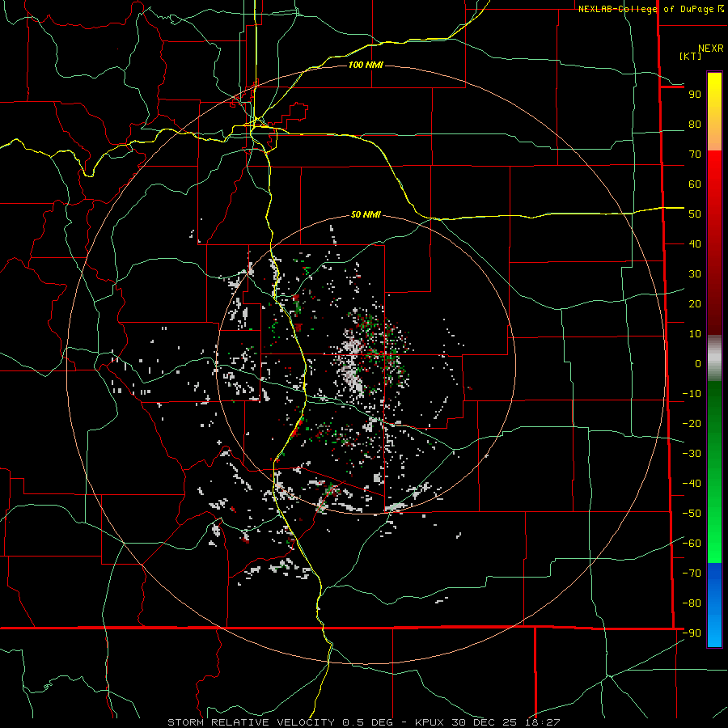Click the 30 value on the velocity scale
This screenshot has width=728, height=728.
(x=695, y=274)
